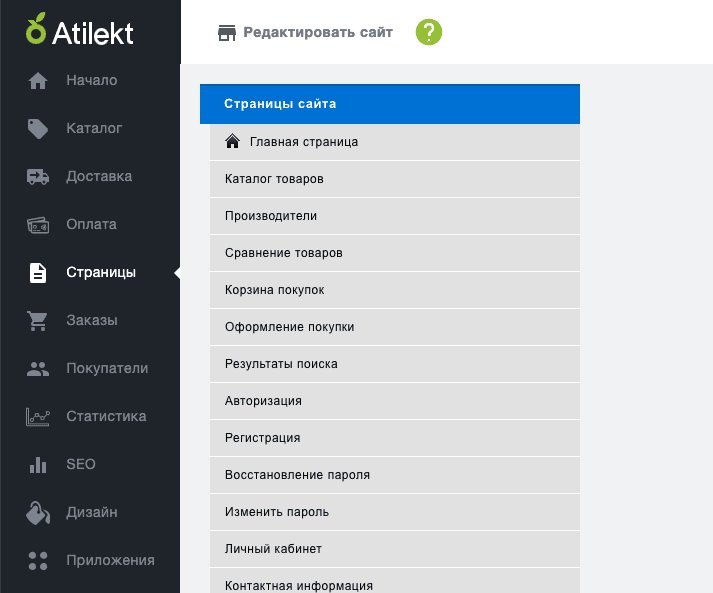Open the green help question mark icon
Viewport: 713px width, 593px height.
[429, 32]
